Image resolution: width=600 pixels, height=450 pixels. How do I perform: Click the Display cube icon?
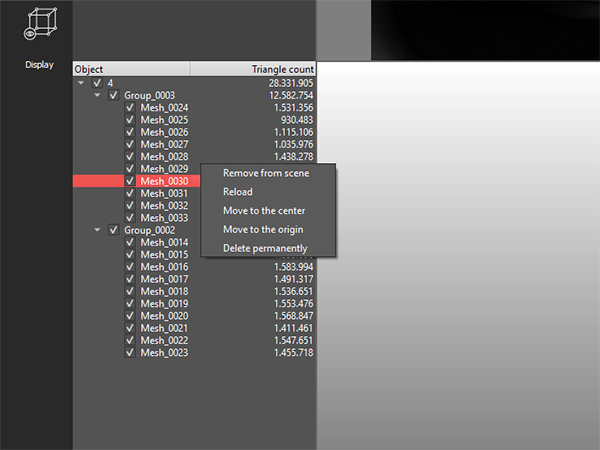click(38, 25)
